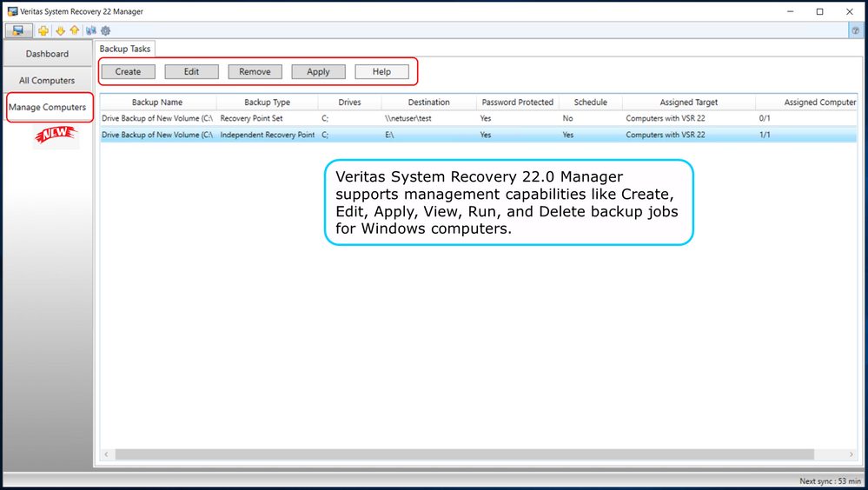Switch to the Backup Tasks tab
This screenshot has height=490, width=868.
tap(125, 49)
